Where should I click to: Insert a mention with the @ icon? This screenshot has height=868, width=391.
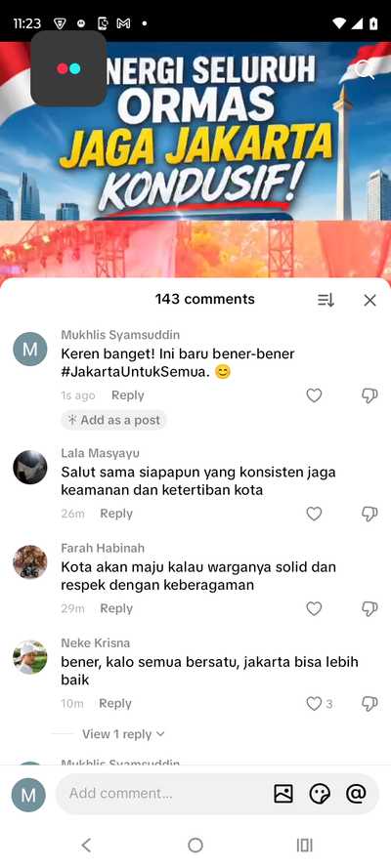click(356, 794)
